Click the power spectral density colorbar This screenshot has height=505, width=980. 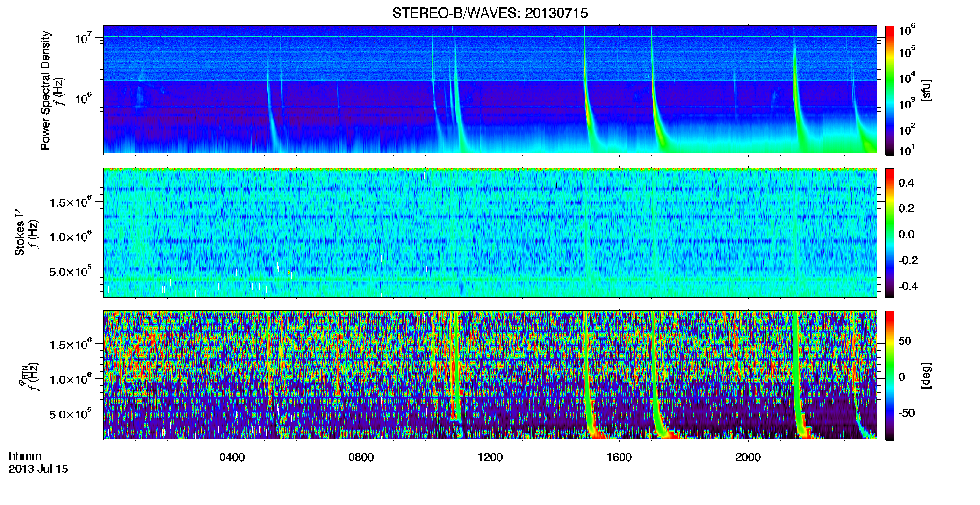(890, 90)
